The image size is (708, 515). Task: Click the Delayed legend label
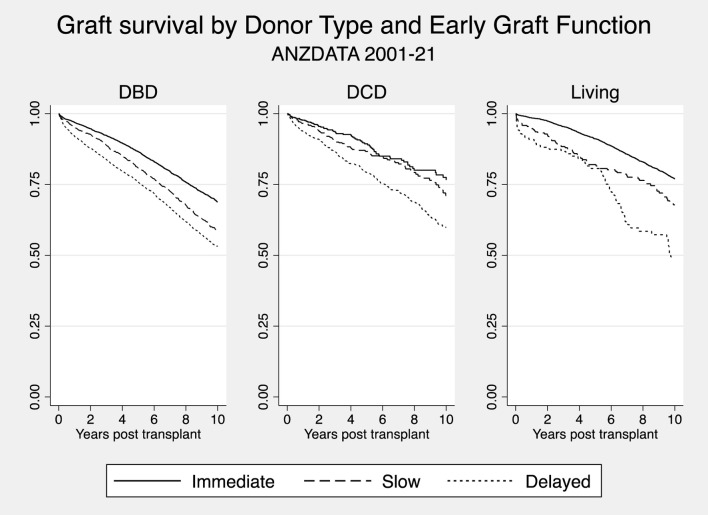(x=557, y=482)
